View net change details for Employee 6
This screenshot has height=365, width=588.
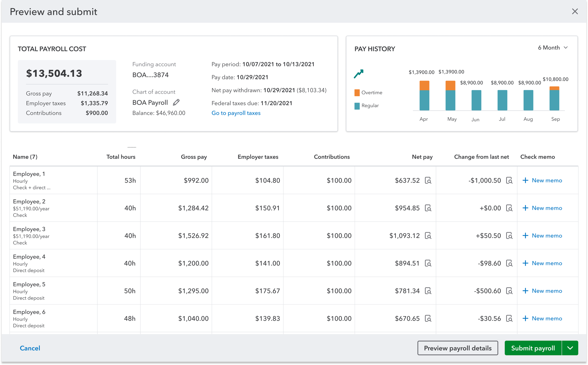(509, 319)
